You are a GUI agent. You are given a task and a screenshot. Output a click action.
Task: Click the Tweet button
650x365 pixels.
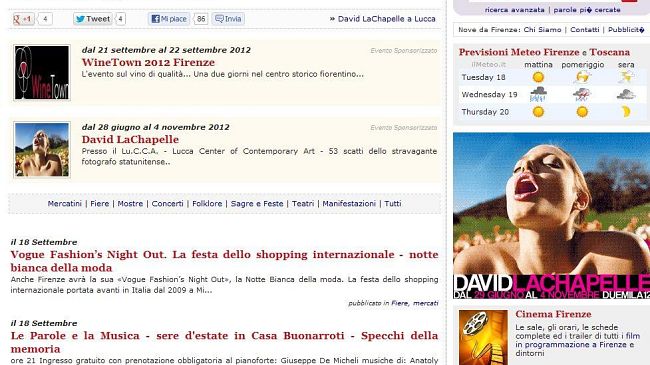(x=93, y=19)
